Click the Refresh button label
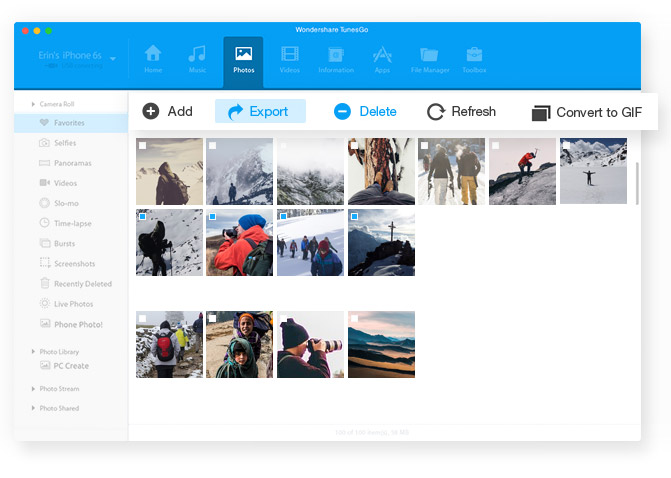This screenshot has height=478, width=671. tap(474, 111)
